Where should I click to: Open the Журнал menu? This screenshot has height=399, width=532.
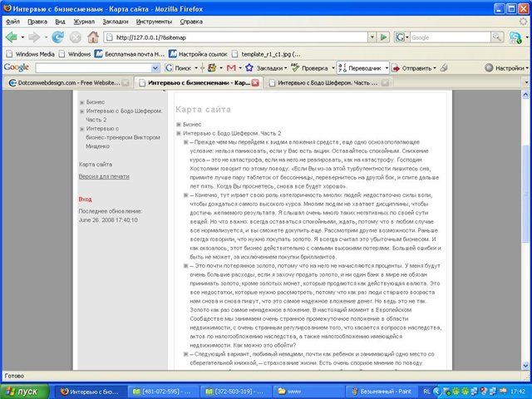tap(84, 22)
